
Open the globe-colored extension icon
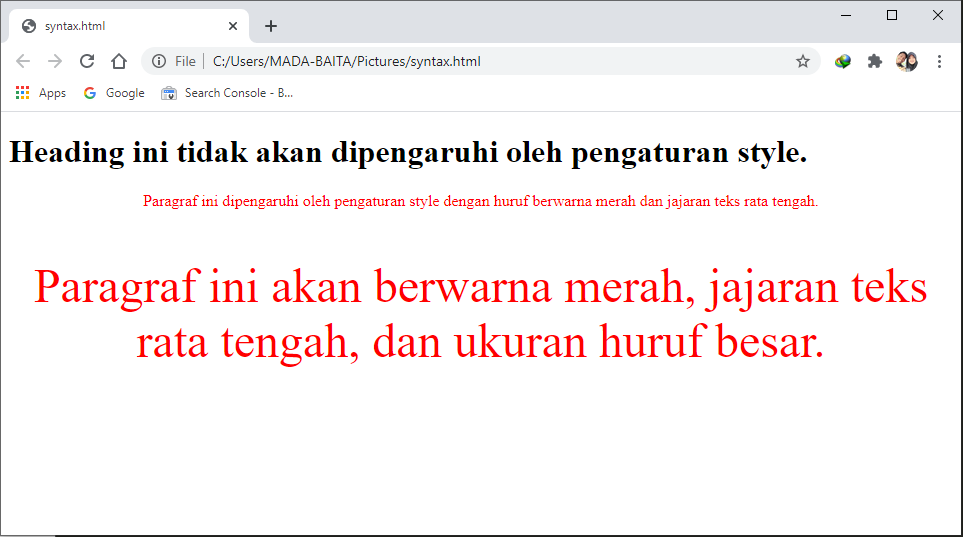click(843, 61)
